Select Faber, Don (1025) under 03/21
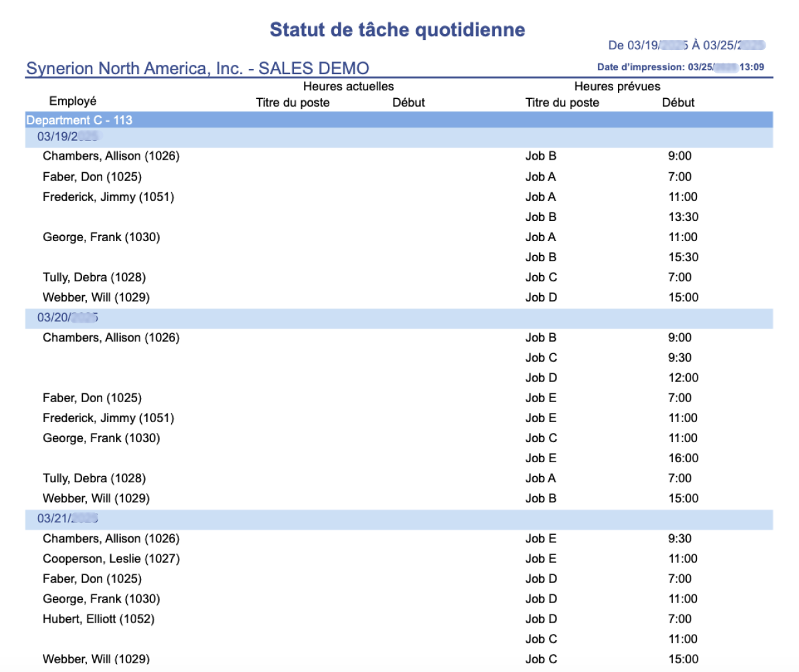This screenshot has height=672, width=799. 92,578
